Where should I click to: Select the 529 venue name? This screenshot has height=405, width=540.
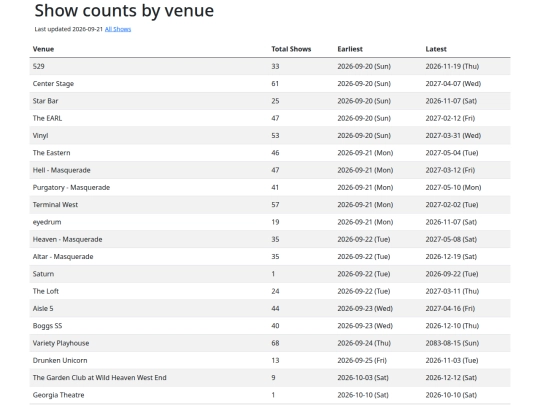39,66
